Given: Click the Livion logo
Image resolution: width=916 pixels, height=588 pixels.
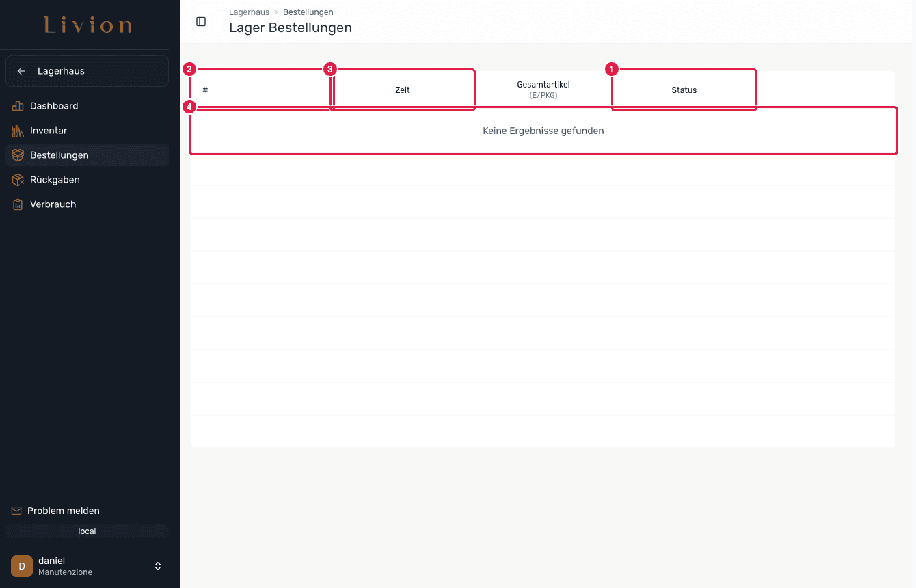Looking at the screenshot, I should click(88, 25).
